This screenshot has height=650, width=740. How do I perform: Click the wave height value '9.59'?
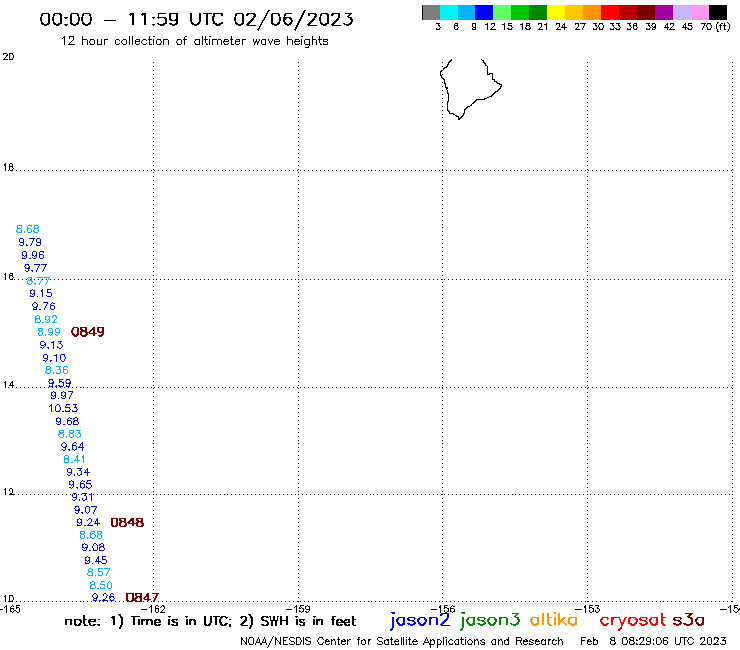point(59,383)
